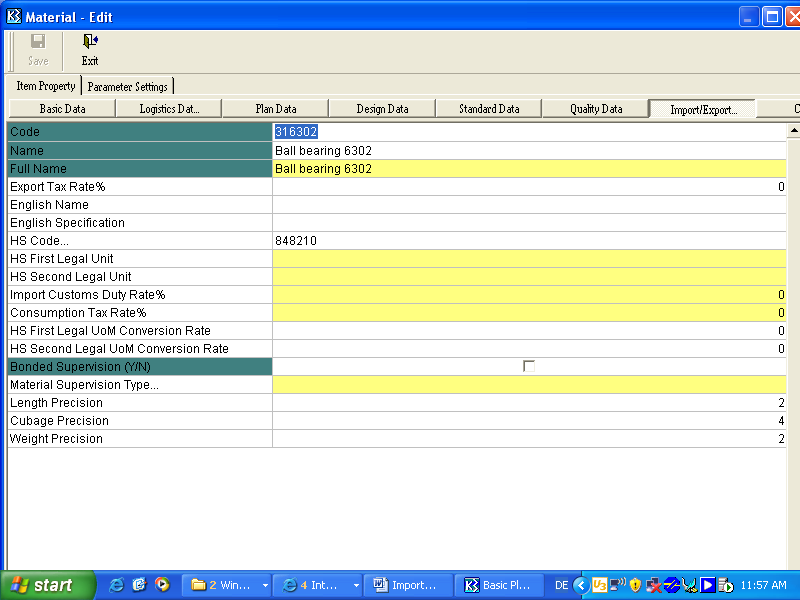Launch Windows Media Player quick launch icon
Viewport: 800px width, 600px height.
tap(162, 585)
